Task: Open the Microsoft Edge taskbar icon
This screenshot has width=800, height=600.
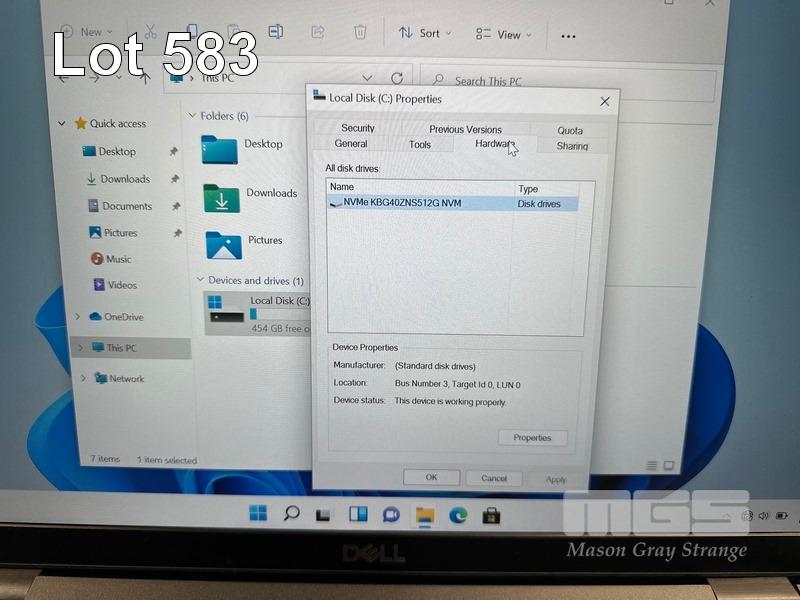Action: (458, 515)
